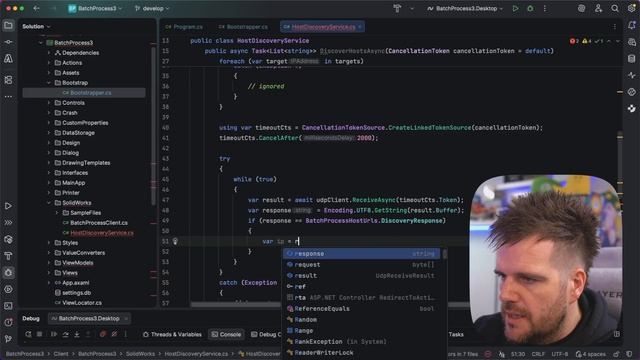Click the editor horizontal scrollbar

235,304
